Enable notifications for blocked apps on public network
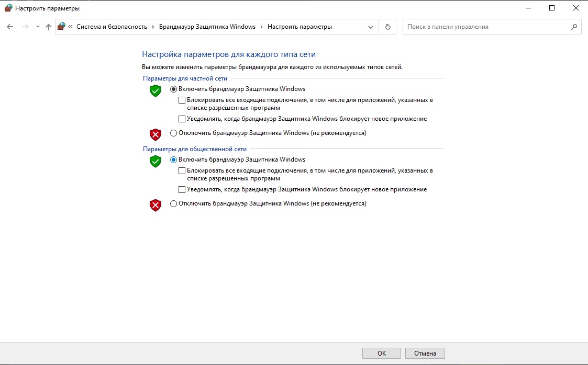 point(182,189)
